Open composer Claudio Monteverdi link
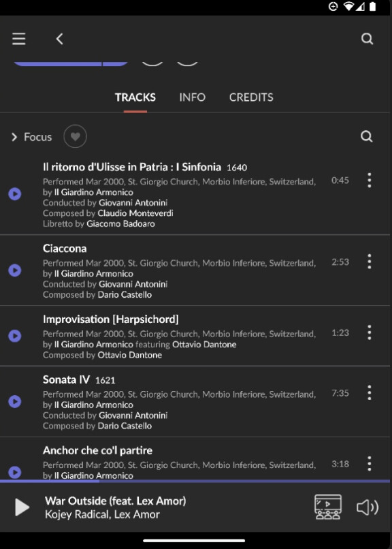The height and width of the screenshot is (549, 392). [x=135, y=213]
